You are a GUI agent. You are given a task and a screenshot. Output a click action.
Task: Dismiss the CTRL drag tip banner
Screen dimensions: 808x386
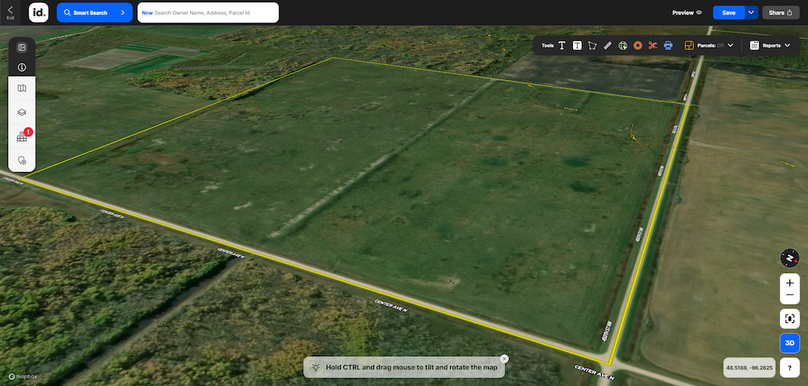(504, 359)
